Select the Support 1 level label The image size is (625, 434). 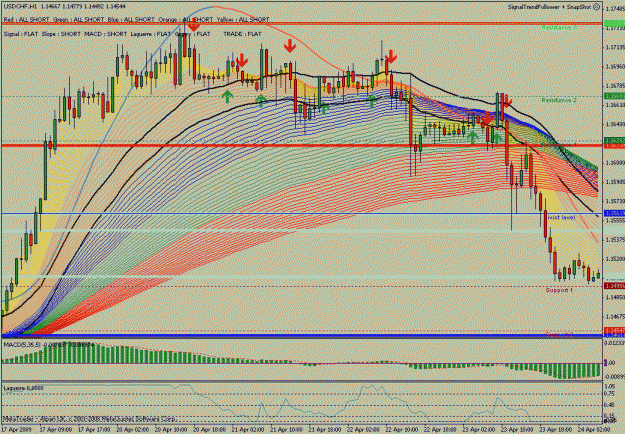(x=559, y=290)
